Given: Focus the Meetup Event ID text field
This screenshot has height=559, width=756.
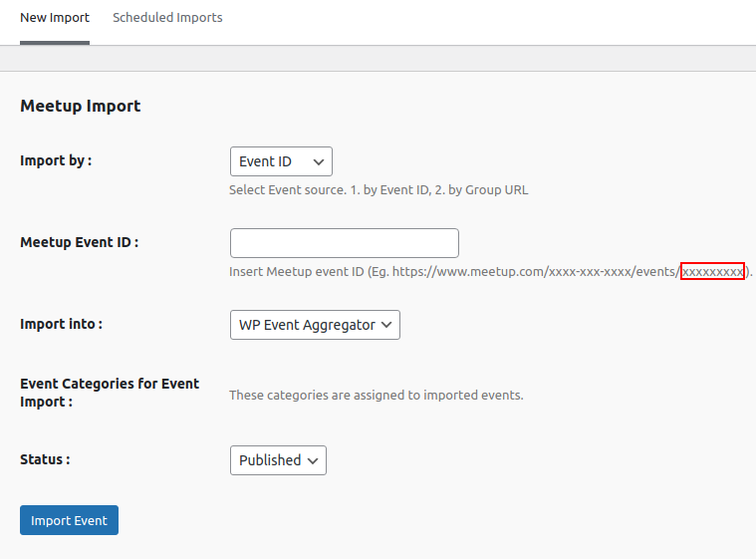Looking at the screenshot, I should [x=344, y=243].
